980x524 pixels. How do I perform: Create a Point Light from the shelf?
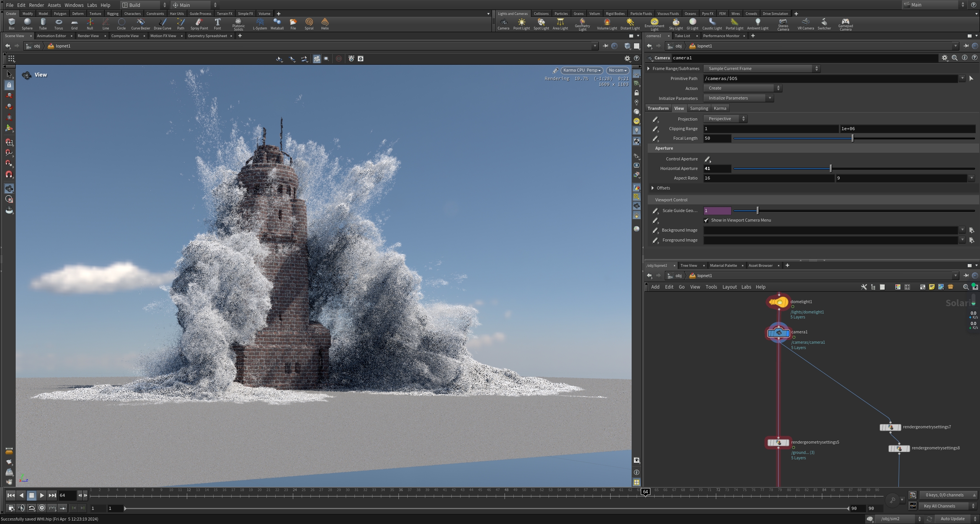tap(521, 24)
